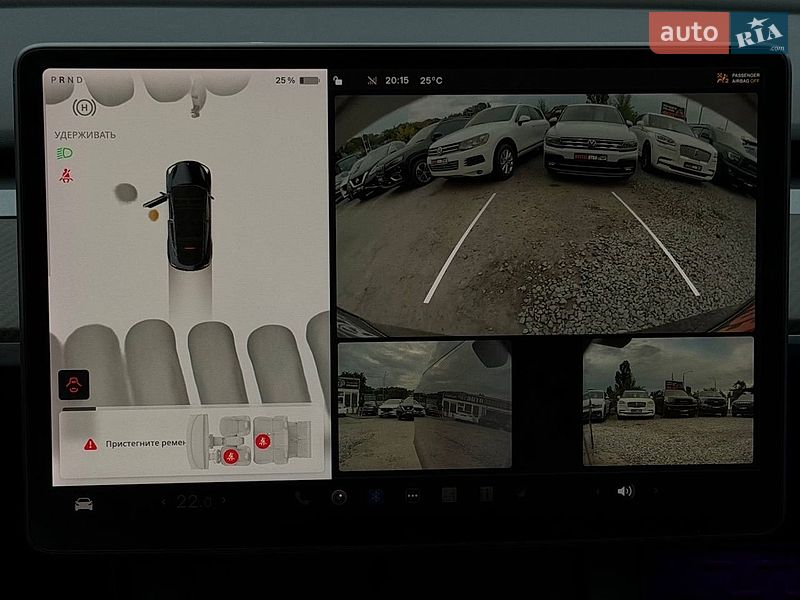Tap the green headlights indicator icon
800x600 pixels.
(64, 153)
